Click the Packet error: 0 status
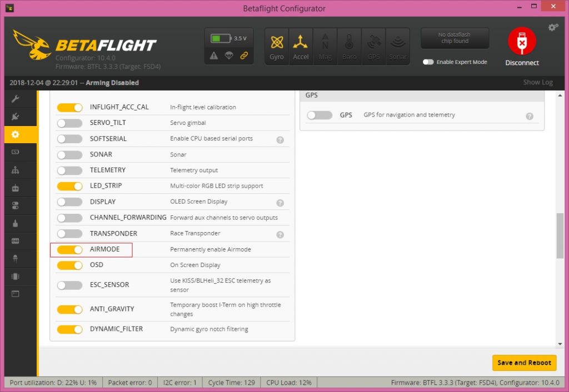569x392 pixels. pyautogui.click(x=130, y=383)
